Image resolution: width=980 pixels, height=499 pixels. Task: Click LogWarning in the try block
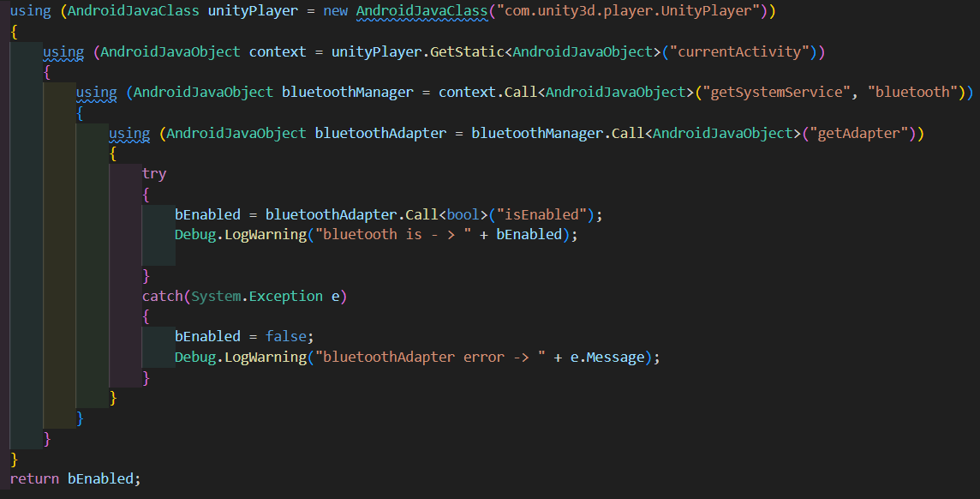(x=266, y=234)
